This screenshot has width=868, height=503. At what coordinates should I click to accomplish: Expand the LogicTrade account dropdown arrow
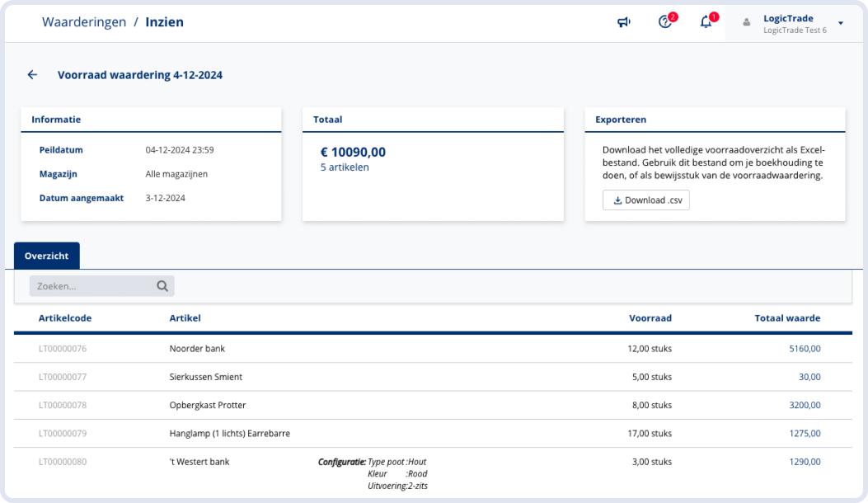pos(841,23)
